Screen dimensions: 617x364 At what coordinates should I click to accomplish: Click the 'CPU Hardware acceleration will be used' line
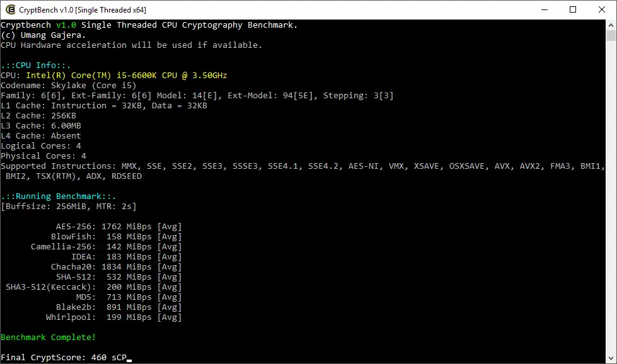[x=132, y=45]
